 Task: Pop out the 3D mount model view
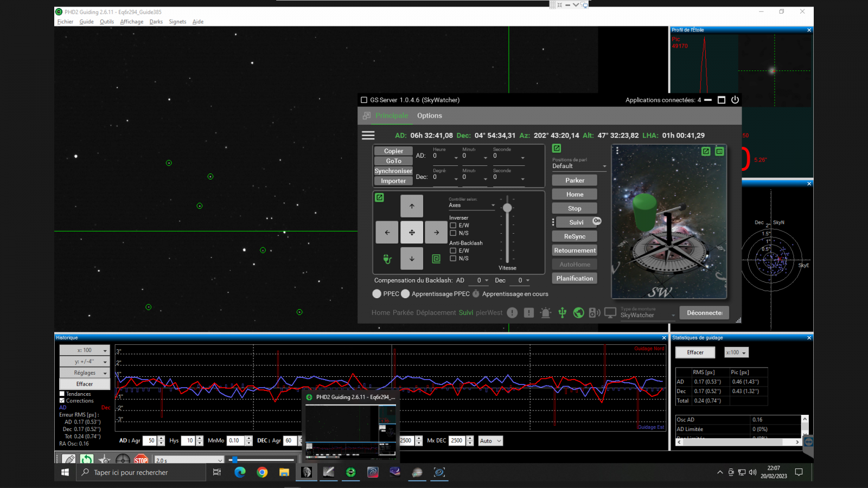pos(706,151)
